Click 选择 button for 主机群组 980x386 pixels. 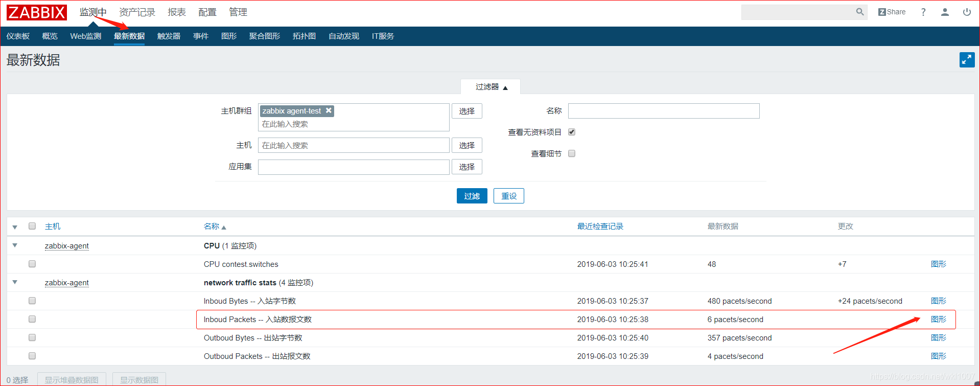tap(467, 111)
